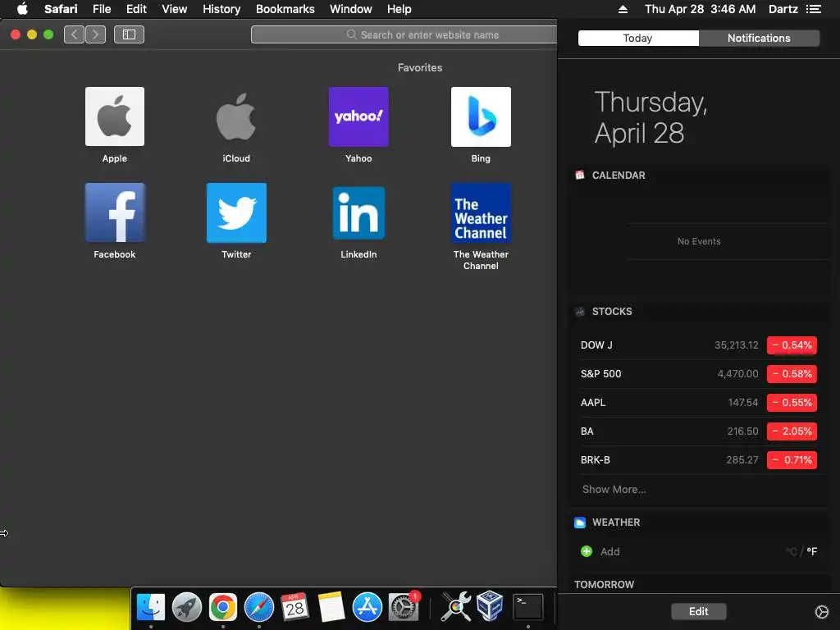Screen dimensions: 840x630
Task: Click the eject icon in menu bar
Action: (623, 9)
